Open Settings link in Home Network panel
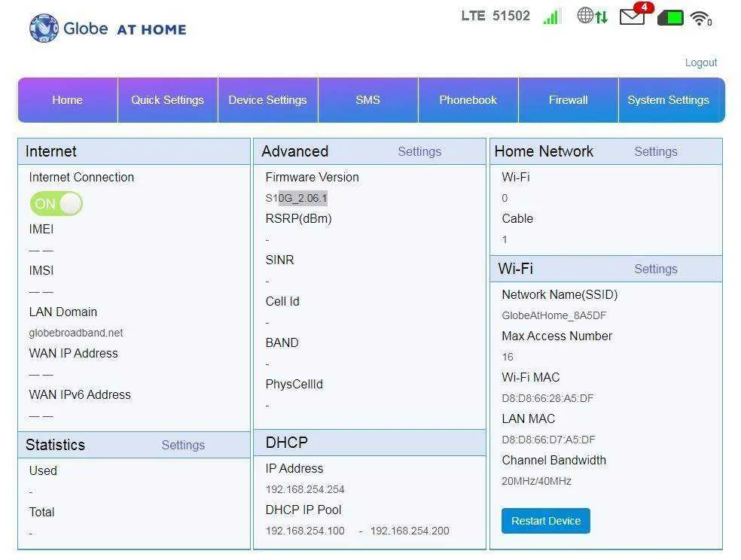This screenshot has height=560, width=741. 655,151
